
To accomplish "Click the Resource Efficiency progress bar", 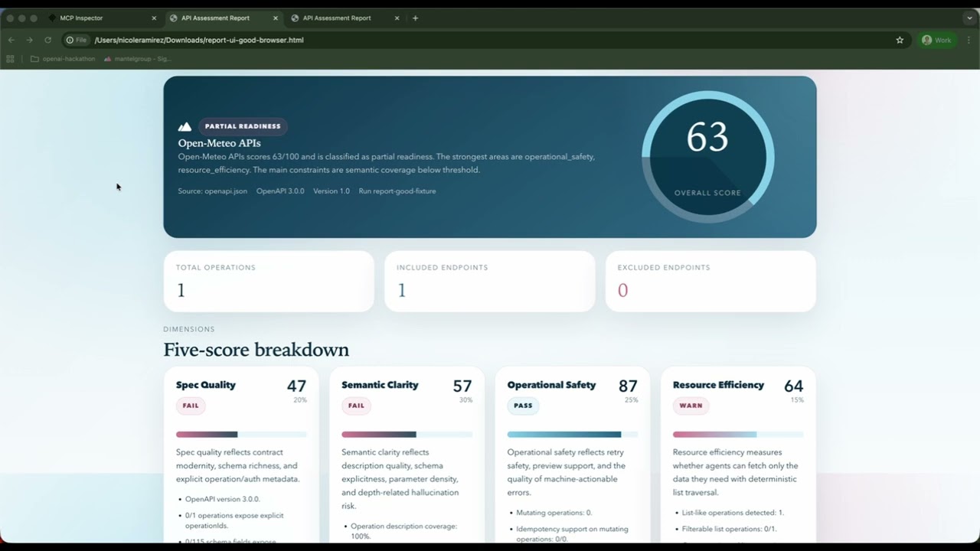I will coord(738,435).
